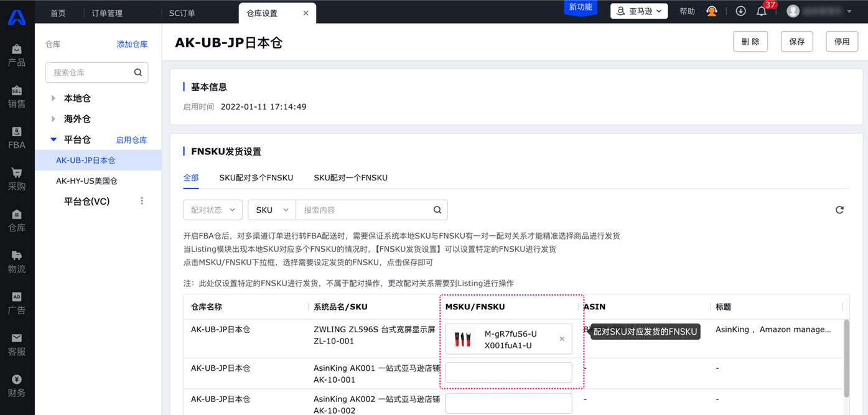This screenshot has height=415, width=868.
Task: Click the 添加仓库 add warehouse link
Action: coord(132,44)
